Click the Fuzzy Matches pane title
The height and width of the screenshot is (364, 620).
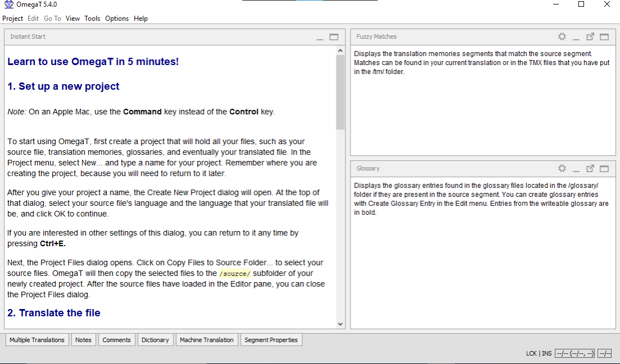click(x=376, y=36)
